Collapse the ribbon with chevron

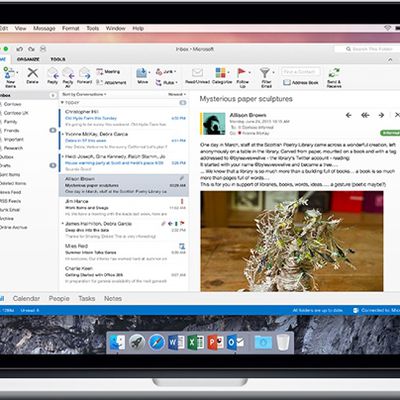(x=390, y=60)
